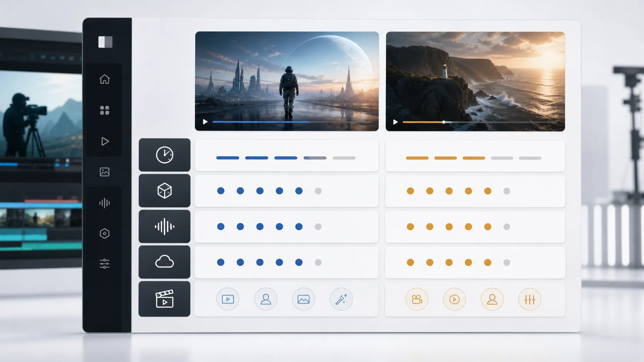Image resolution: width=644 pixels, height=362 pixels.
Task: Select the cloud row tile
Action: (x=164, y=262)
